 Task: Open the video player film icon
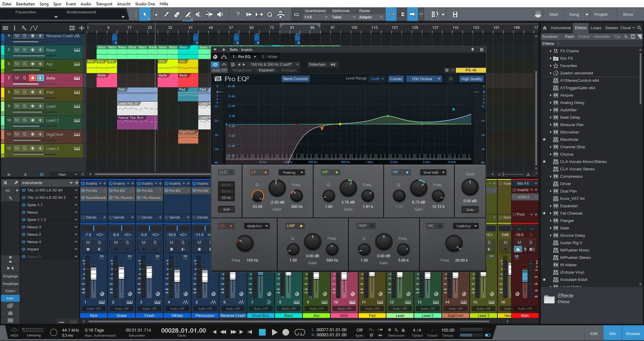pyautogui.click(x=455, y=14)
